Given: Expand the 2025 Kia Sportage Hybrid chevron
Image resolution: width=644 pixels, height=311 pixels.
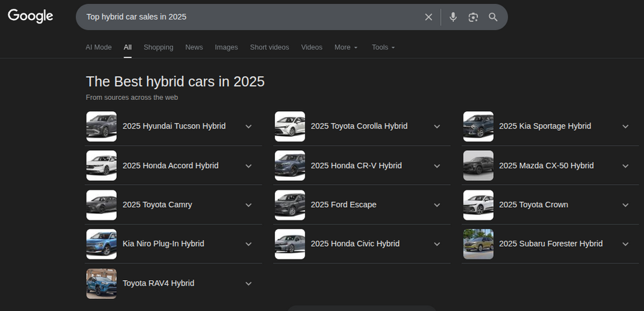Looking at the screenshot, I should tap(625, 126).
